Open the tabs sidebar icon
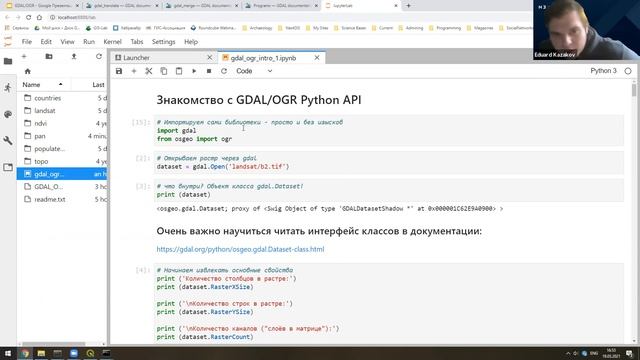Screen dimensions: 640x360 point(8,167)
